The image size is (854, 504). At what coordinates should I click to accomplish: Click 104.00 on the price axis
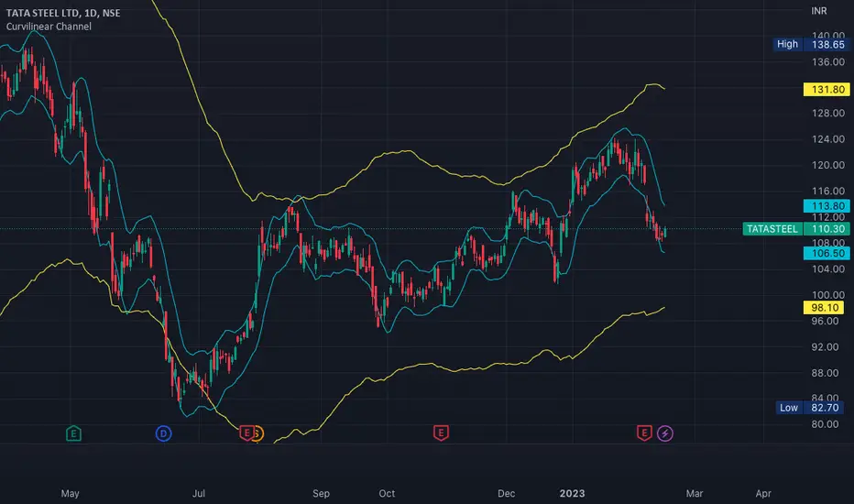(x=827, y=269)
